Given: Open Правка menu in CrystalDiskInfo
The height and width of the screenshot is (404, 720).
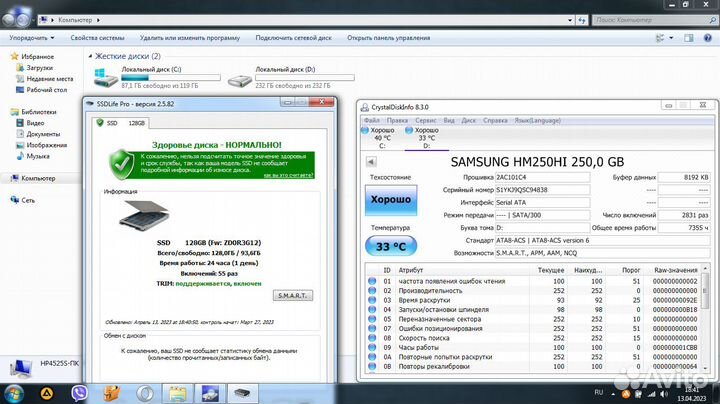Looking at the screenshot, I should 397,120.
